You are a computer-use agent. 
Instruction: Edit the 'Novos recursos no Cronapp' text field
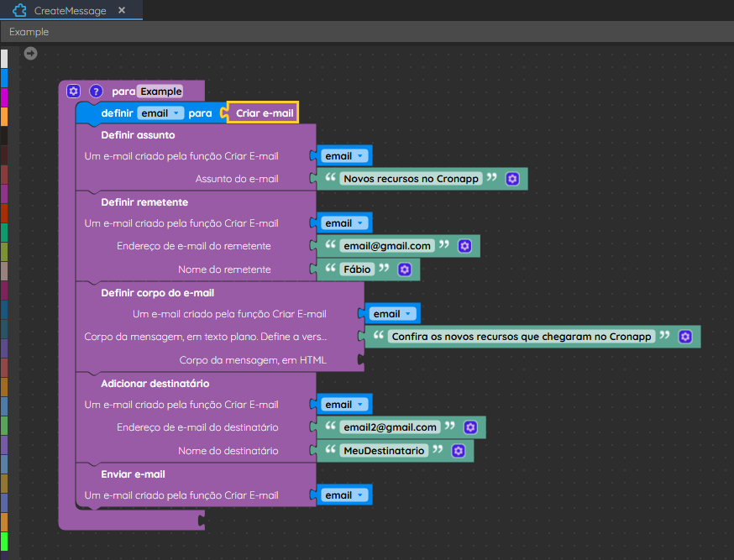pyautogui.click(x=411, y=179)
